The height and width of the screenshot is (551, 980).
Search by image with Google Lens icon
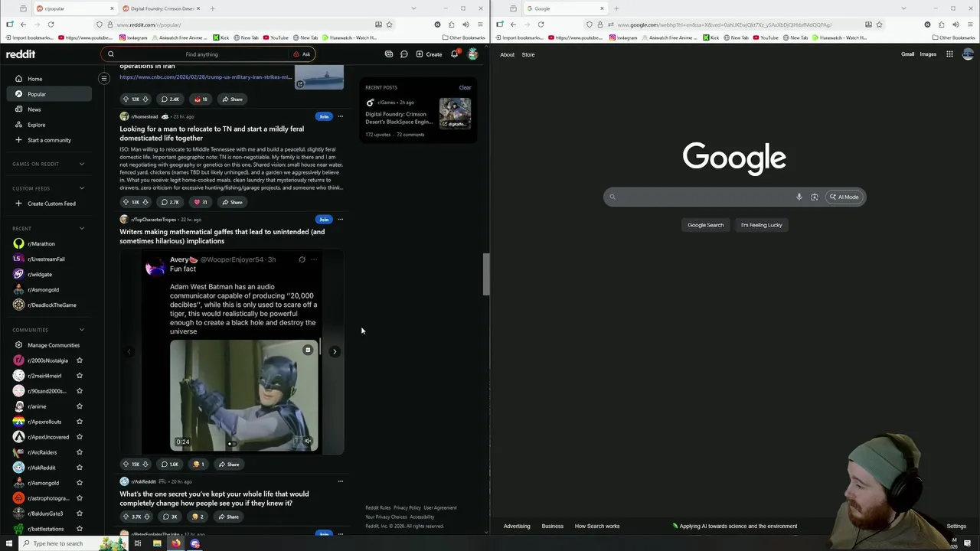[x=815, y=197]
